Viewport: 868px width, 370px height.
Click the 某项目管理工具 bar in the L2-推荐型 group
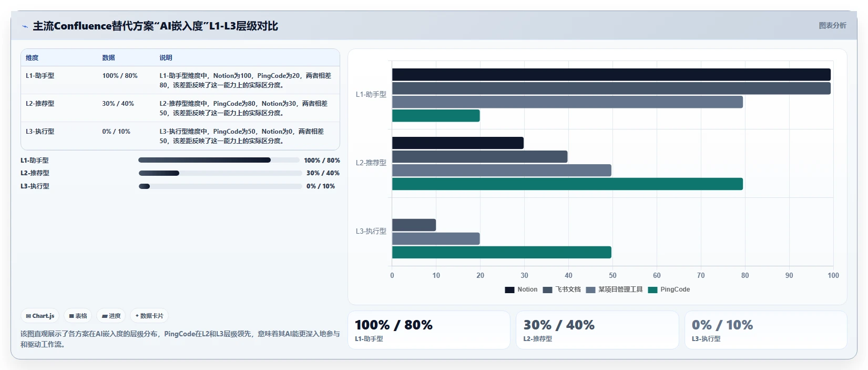[502, 171]
